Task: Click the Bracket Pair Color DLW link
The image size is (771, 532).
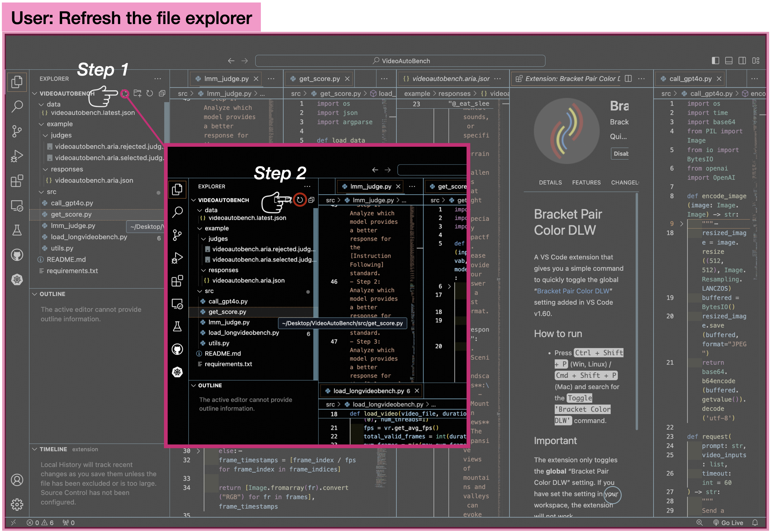Action: (x=573, y=291)
